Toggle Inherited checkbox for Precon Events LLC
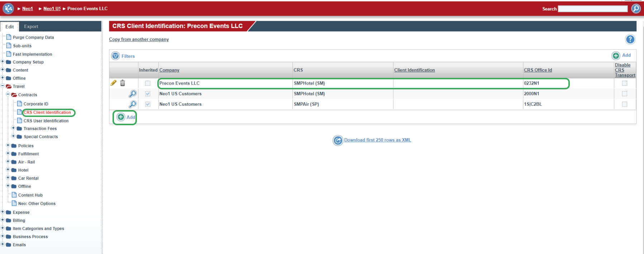644x254 pixels. pyautogui.click(x=148, y=83)
